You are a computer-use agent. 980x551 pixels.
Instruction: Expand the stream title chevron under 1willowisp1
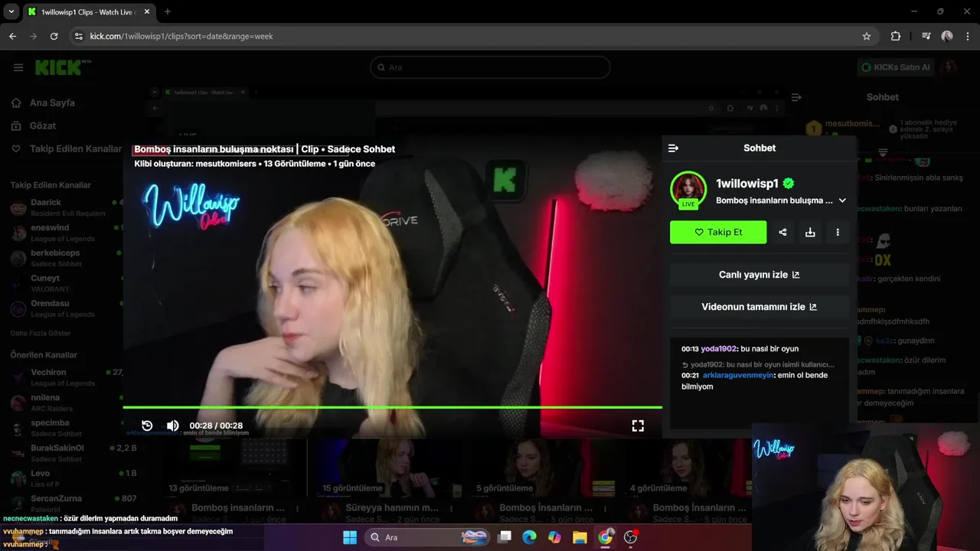point(842,201)
